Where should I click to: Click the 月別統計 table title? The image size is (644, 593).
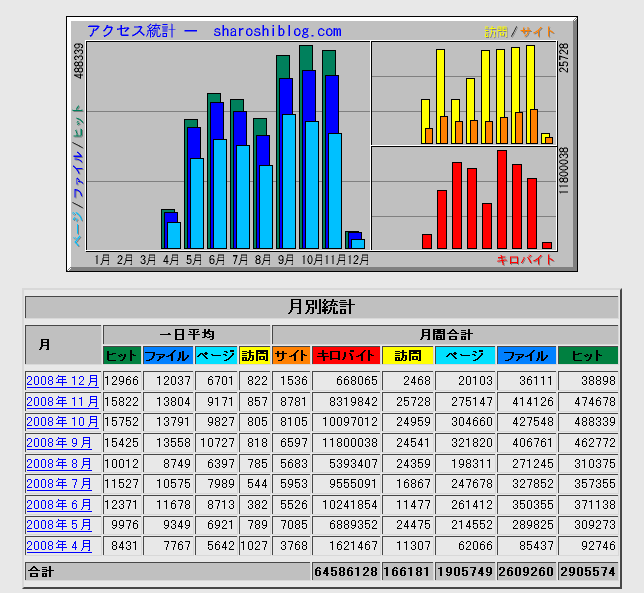click(322, 307)
